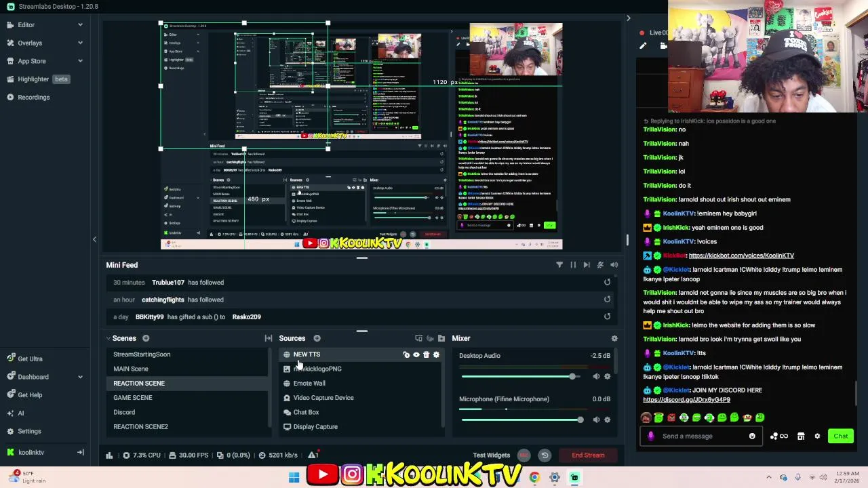
Task: Refresh the catchingflights follow event
Action: (x=607, y=299)
